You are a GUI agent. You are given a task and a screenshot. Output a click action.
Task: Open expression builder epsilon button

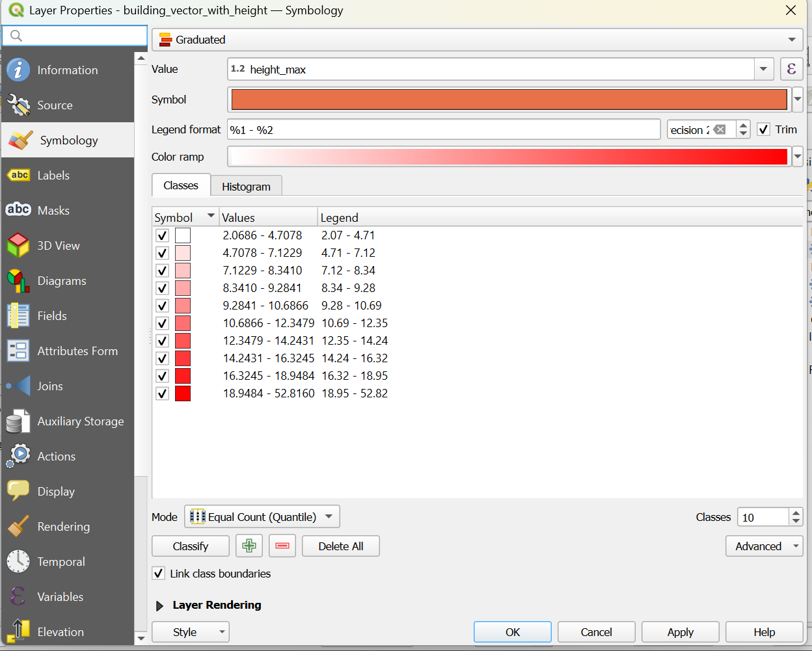pos(791,69)
